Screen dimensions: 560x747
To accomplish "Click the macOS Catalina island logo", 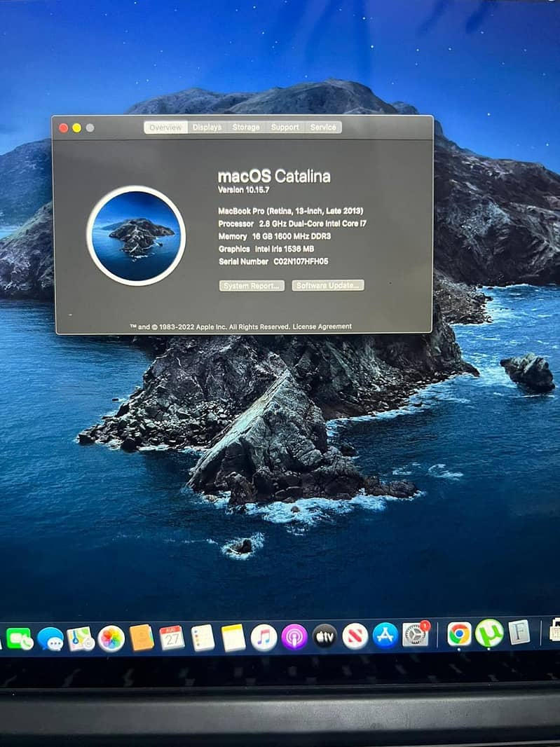I will [136, 236].
